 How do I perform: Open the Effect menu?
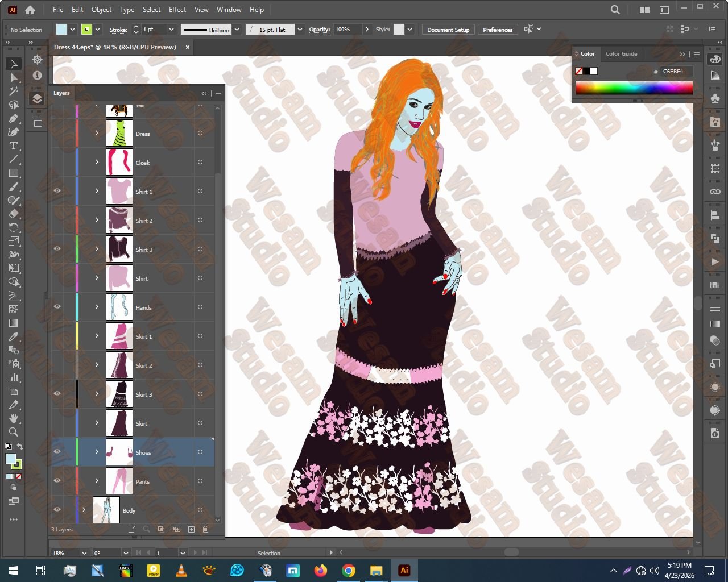coord(177,10)
